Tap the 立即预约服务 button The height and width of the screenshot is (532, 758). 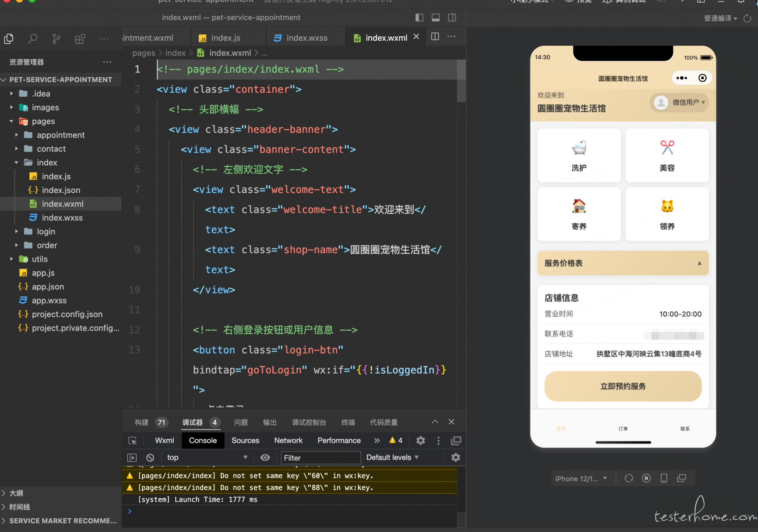pyautogui.click(x=623, y=386)
